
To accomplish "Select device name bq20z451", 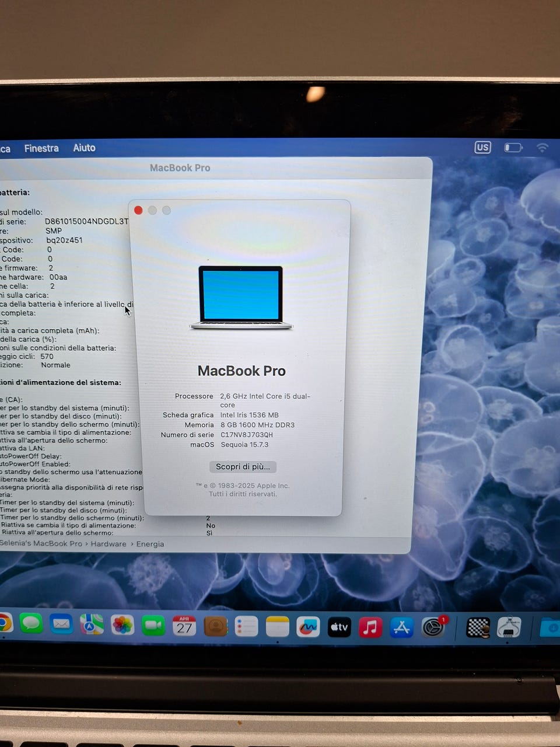I will click(x=64, y=240).
